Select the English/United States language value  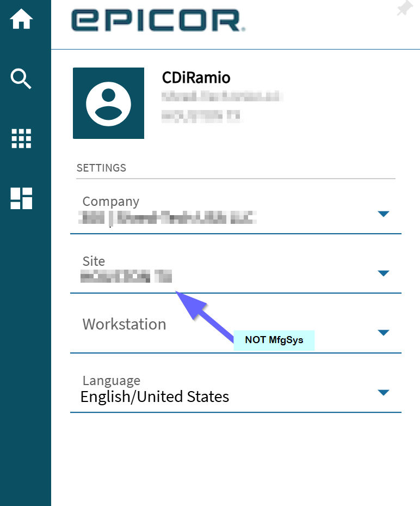point(155,397)
